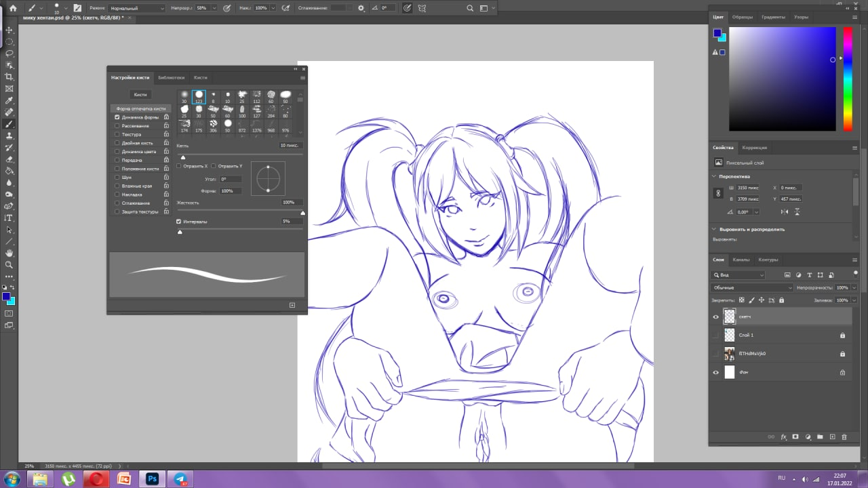Select the Eraser tool
This screenshot has width=868, height=488.
click(9, 159)
